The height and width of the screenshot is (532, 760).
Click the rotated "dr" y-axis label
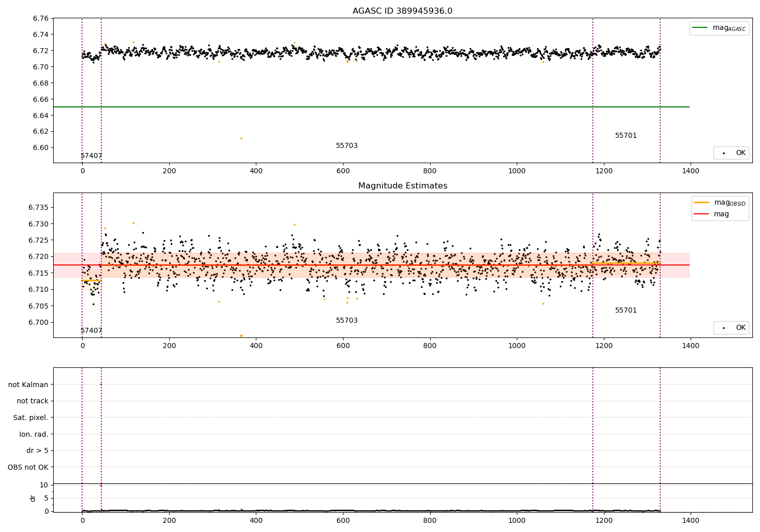pyautogui.click(x=33, y=498)
